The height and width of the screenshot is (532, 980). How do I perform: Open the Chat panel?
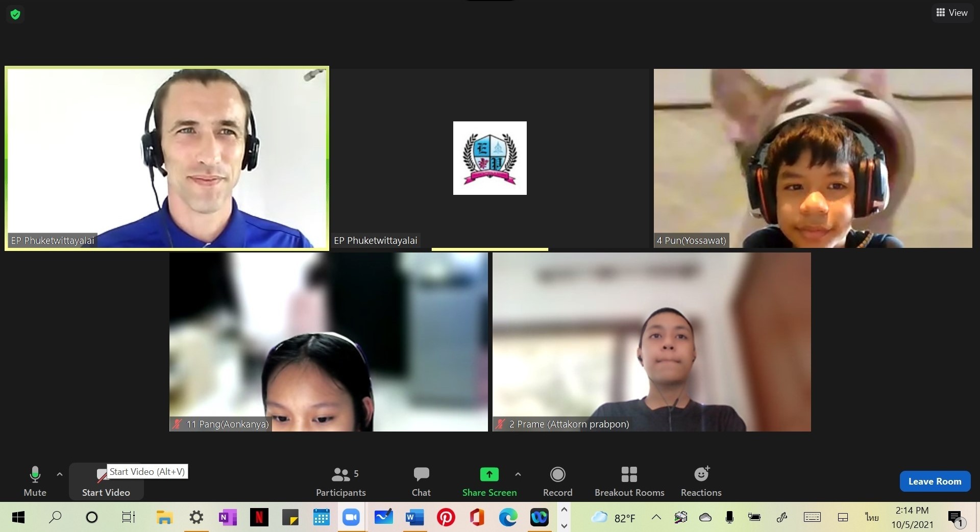(421, 482)
